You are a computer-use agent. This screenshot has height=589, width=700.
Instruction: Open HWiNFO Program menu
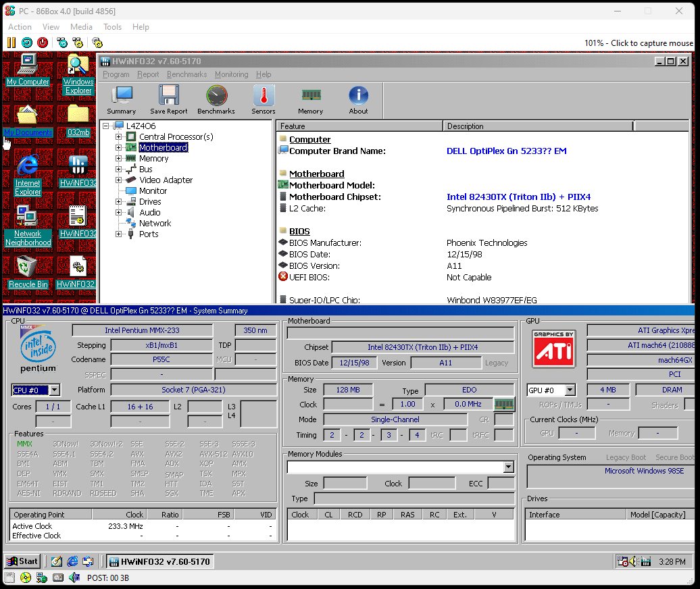coord(116,74)
